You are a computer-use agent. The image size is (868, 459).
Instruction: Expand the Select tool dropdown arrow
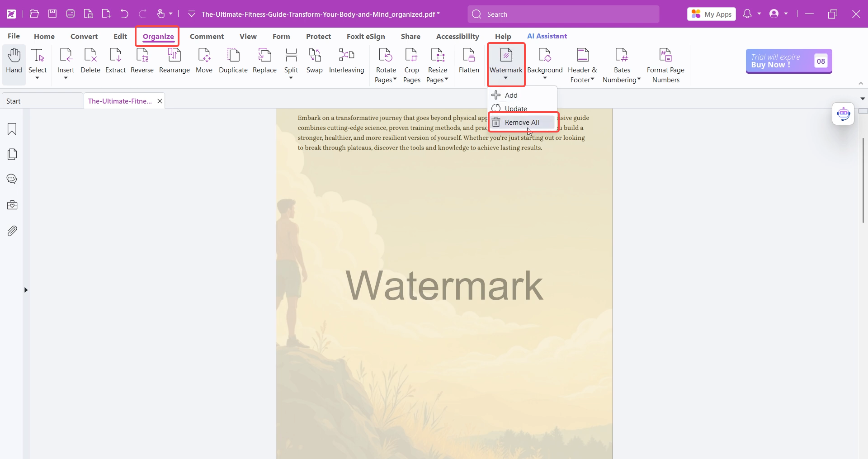(x=38, y=78)
